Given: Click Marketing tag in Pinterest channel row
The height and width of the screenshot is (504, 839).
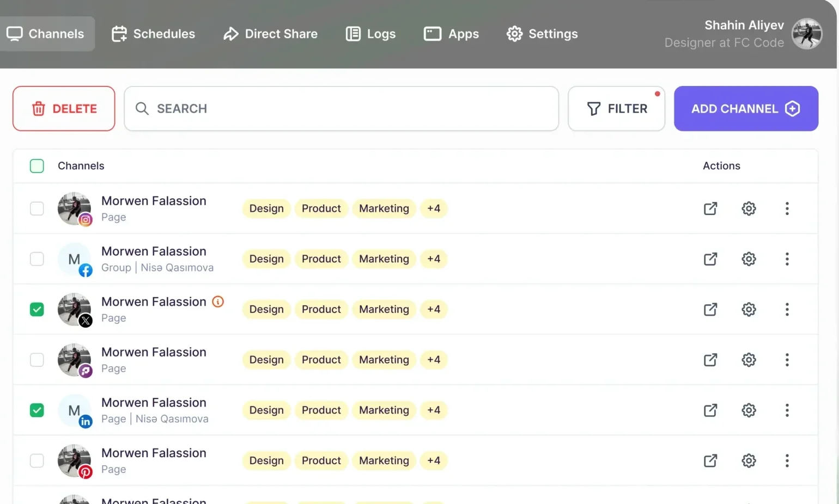Looking at the screenshot, I should pyautogui.click(x=384, y=460).
